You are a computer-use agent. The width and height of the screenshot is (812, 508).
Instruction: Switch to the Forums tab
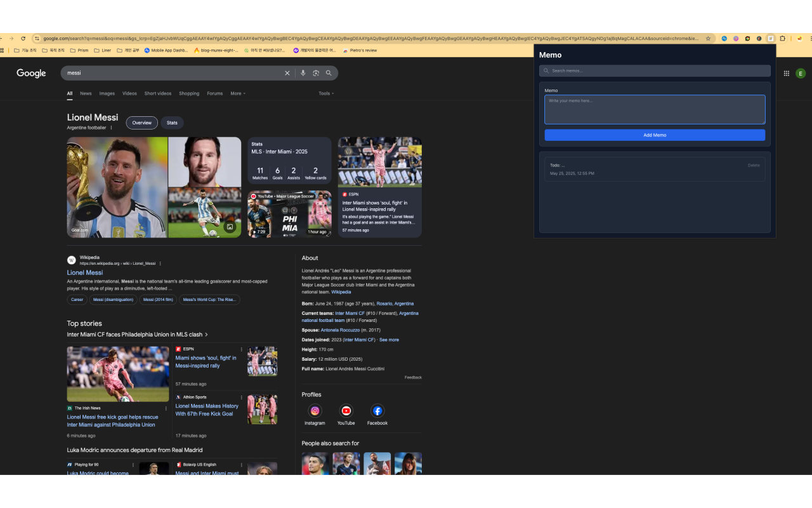tap(215, 93)
